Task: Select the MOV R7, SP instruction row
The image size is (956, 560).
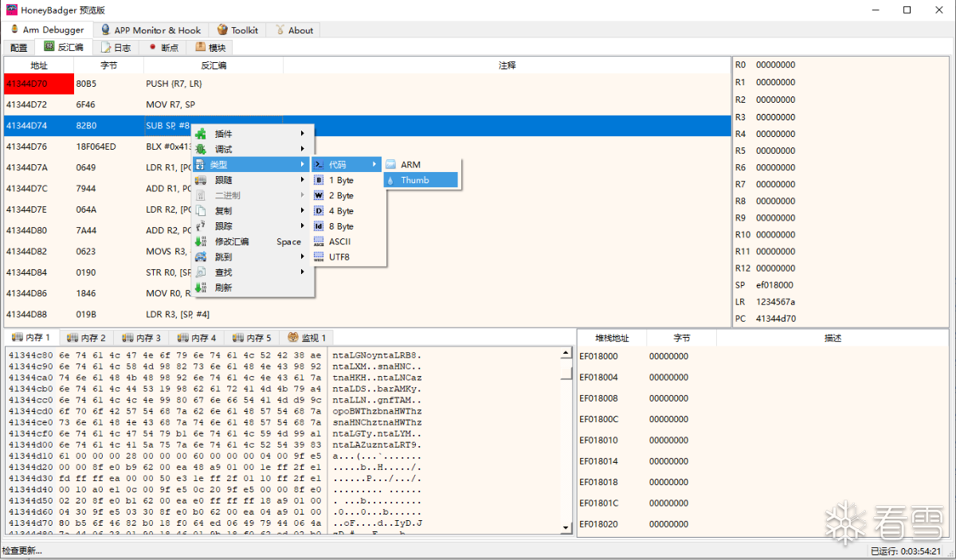Action: click(367, 104)
